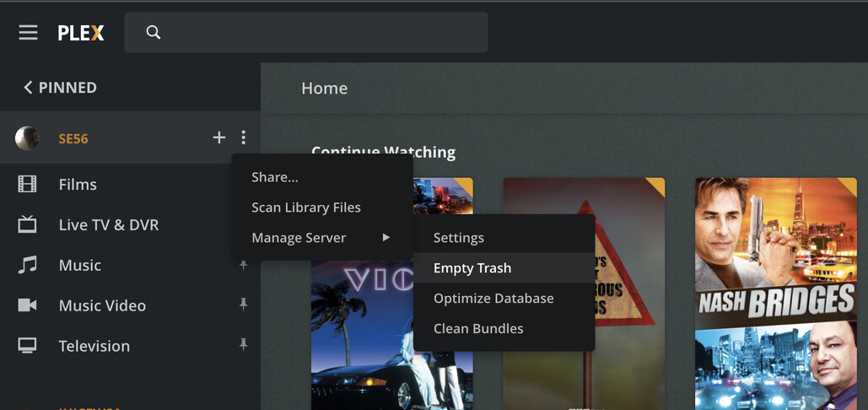This screenshot has width=868, height=410.
Task: Click the SE56 server avatar
Action: [x=27, y=138]
